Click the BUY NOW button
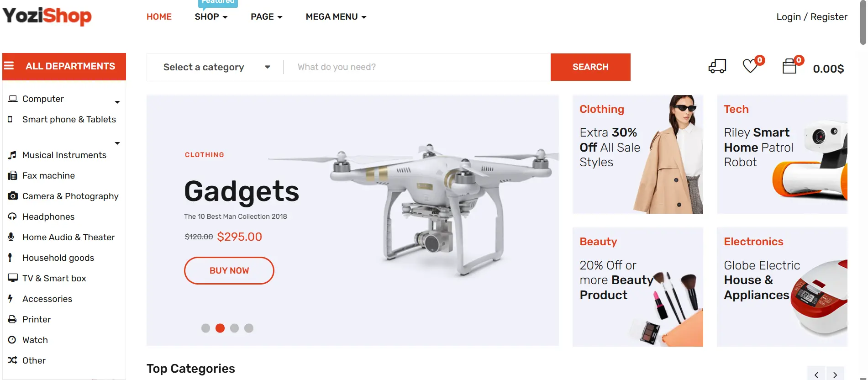The image size is (868, 380). [229, 270]
